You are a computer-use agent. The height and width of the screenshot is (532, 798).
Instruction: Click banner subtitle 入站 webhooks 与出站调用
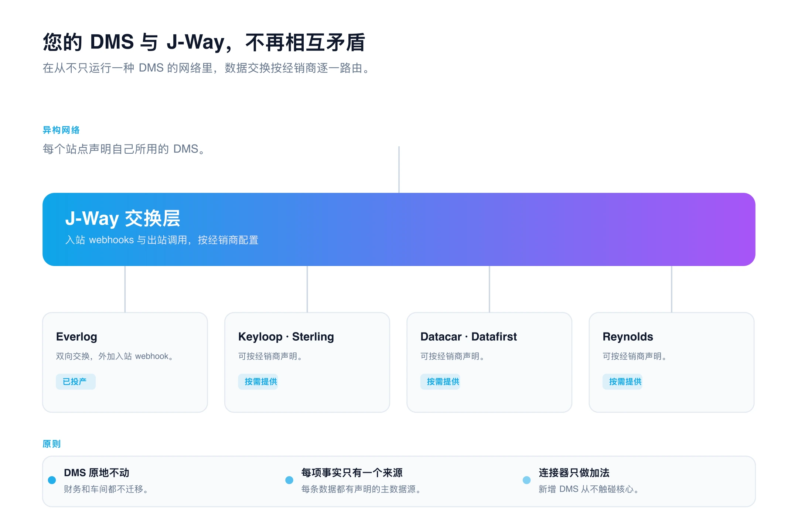(161, 240)
